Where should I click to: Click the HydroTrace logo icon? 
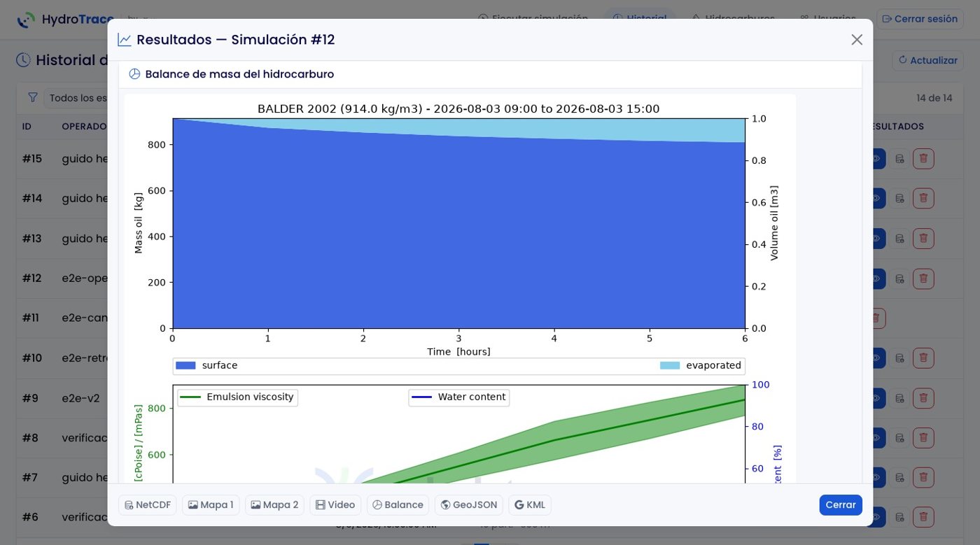26,20
